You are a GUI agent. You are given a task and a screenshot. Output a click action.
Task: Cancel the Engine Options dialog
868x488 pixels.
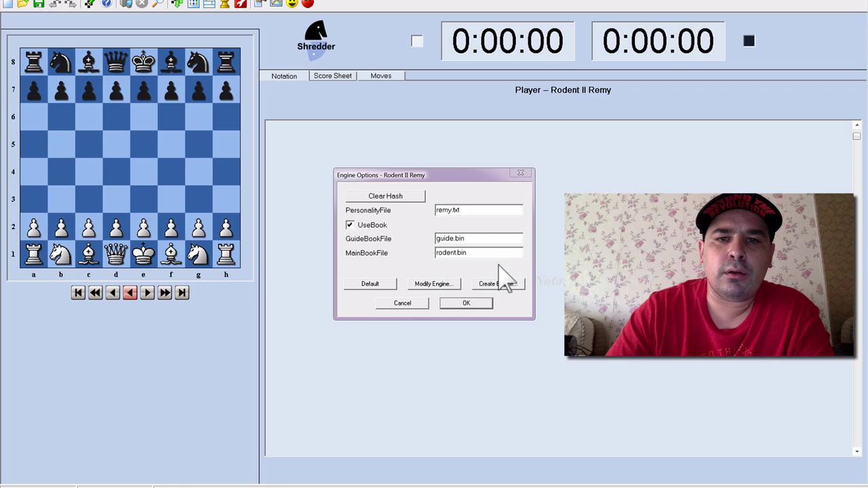click(402, 303)
